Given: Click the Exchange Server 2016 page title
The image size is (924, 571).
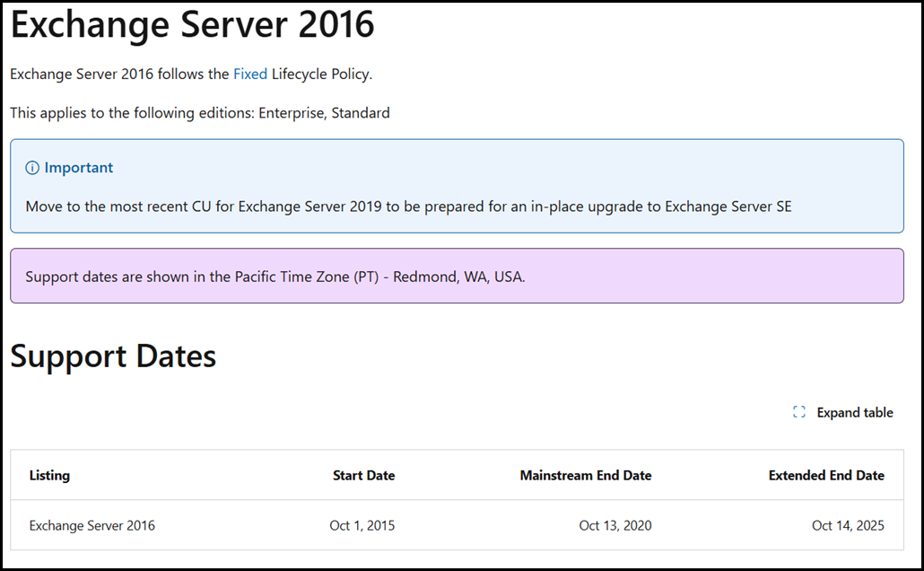Looking at the screenshot, I should point(192,25).
